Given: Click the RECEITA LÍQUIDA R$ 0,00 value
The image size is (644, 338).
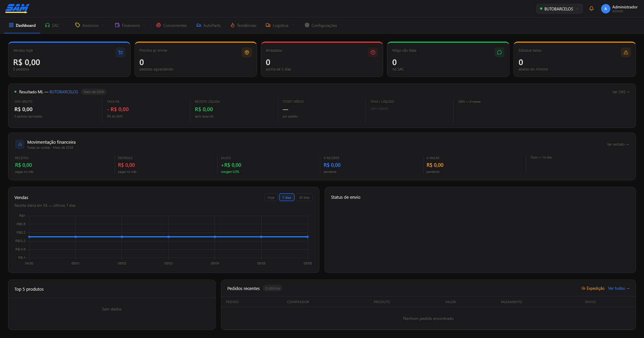Looking at the screenshot, I should click(x=204, y=109).
